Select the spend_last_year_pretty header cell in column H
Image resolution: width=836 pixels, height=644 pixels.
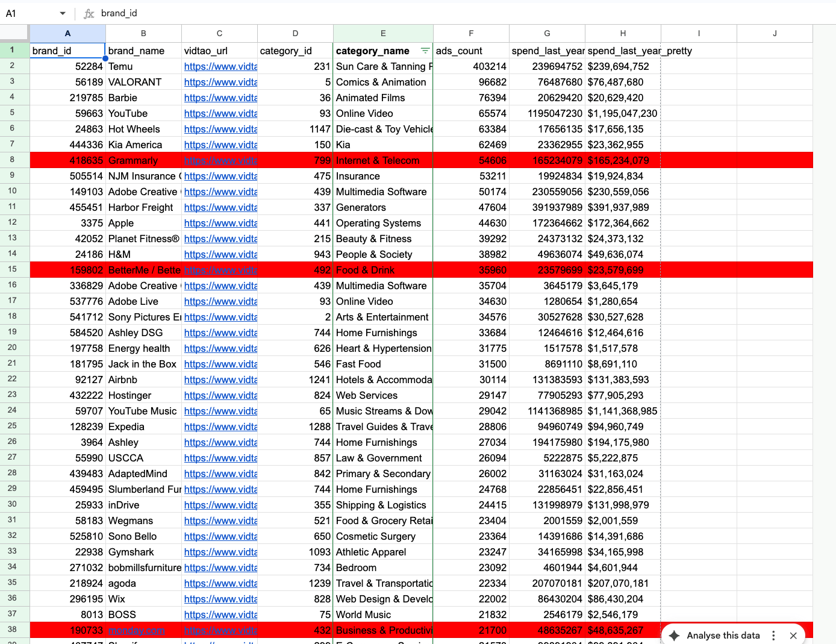[623, 51]
